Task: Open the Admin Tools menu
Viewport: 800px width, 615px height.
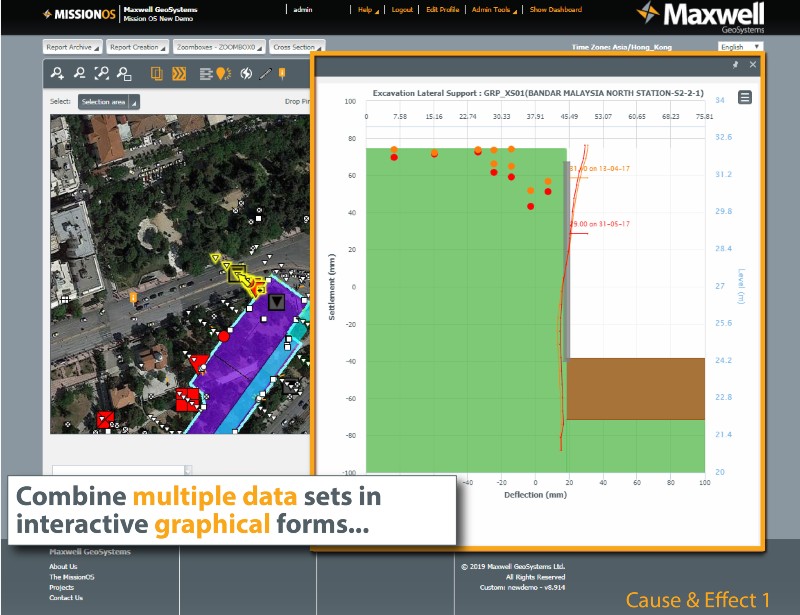Action: click(494, 10)
